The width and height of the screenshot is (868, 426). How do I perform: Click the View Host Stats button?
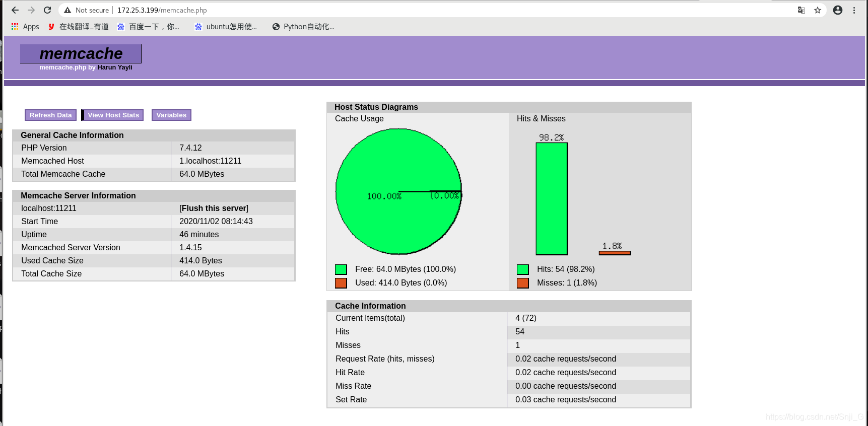[x=113, y=115]
